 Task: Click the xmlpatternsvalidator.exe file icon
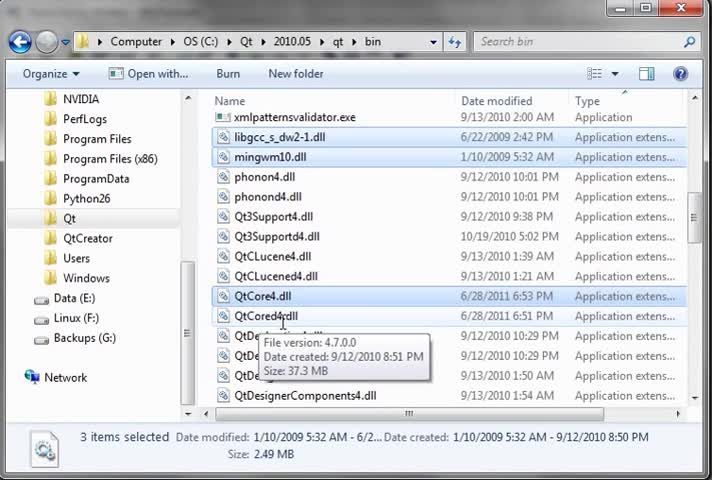222,117
